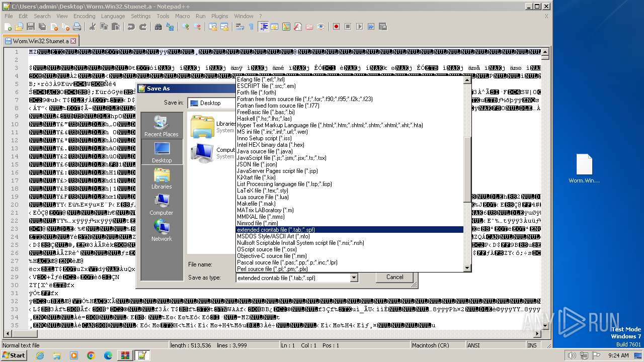Select the Worm.Win file on desktop
Image resolution: width=644 pixels, height=362 pixels.
[584, 169]
